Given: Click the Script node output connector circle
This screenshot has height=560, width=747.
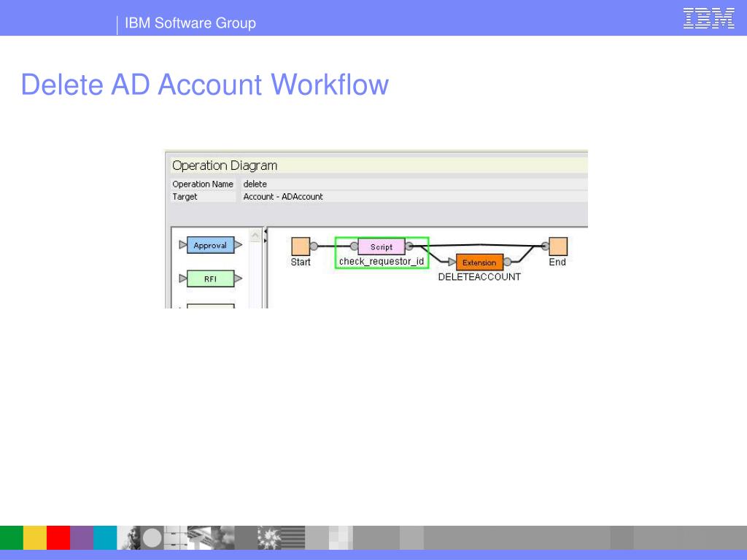Looking at the screenshot, I should pyautogui.click(x=409, y=246).
